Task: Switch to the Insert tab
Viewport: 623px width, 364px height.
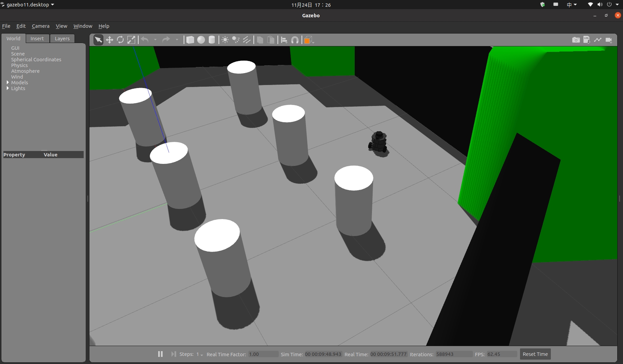Action: coord(37,38)
